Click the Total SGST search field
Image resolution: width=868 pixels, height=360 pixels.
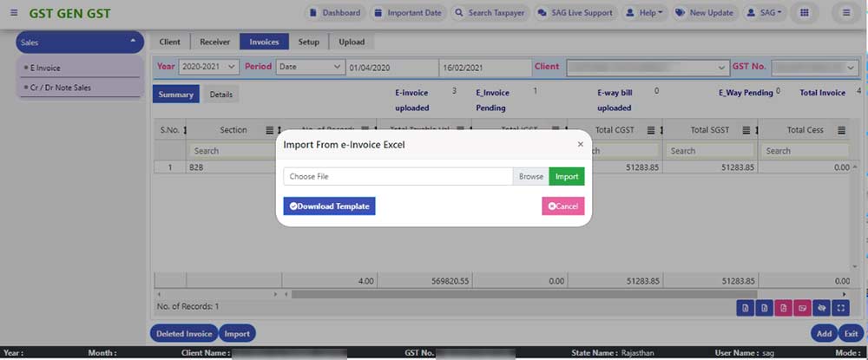tap(707, 150)
